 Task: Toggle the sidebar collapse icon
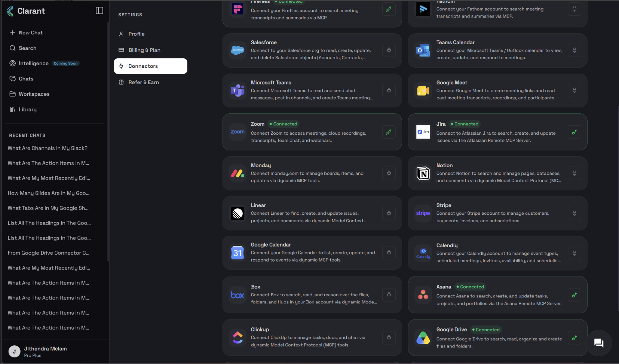click(99, 10)
